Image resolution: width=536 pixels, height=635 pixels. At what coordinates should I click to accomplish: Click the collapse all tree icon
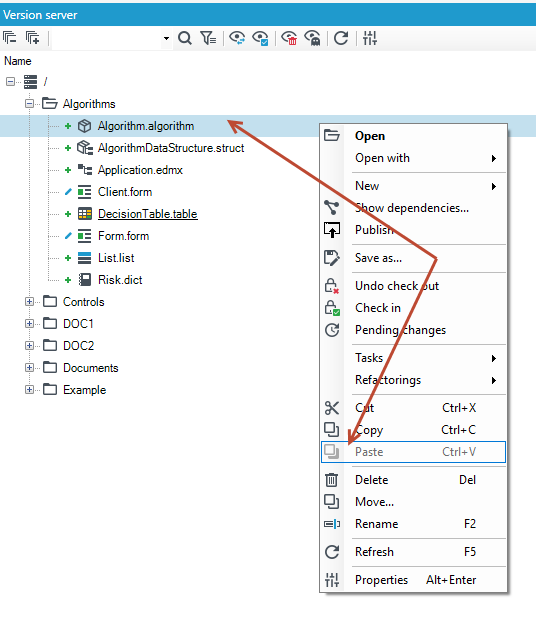(x=10, y=38)
